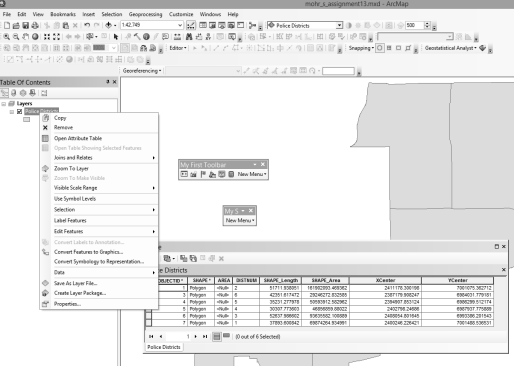This screenshot has height=366, width=514.
Task: Collapse the Layers tree node
Action: 4,104
